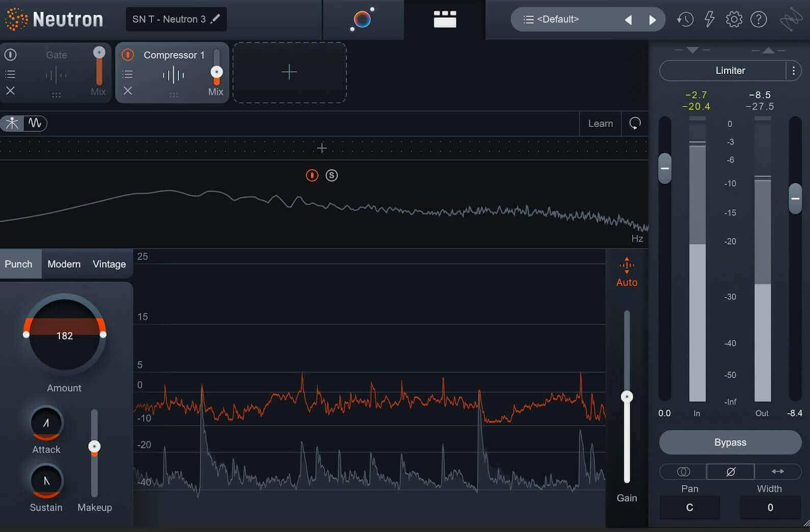
Task: Toggle Compressor 1 power button
Action: [127, 55]
